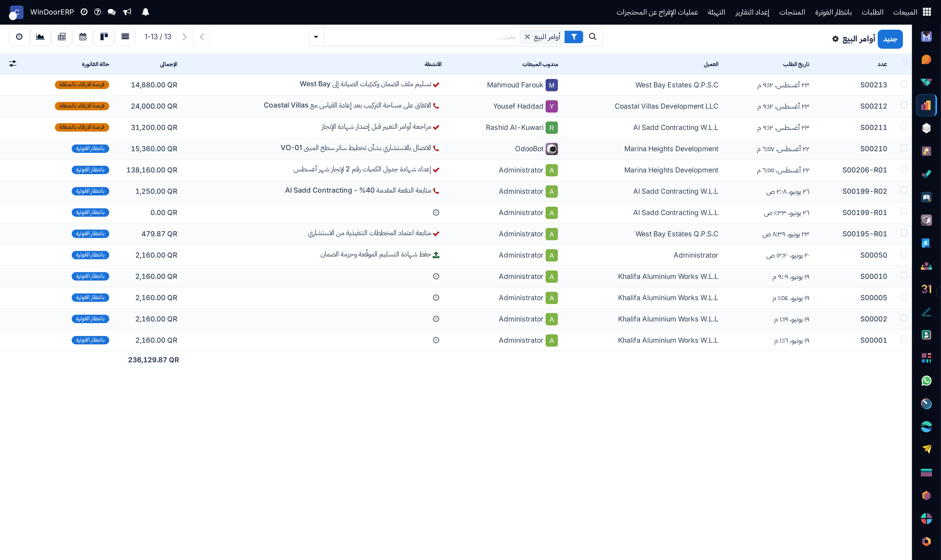Tick the checkbox for order S00050
Screen dimensions: 941x560
tap(904, 254)
